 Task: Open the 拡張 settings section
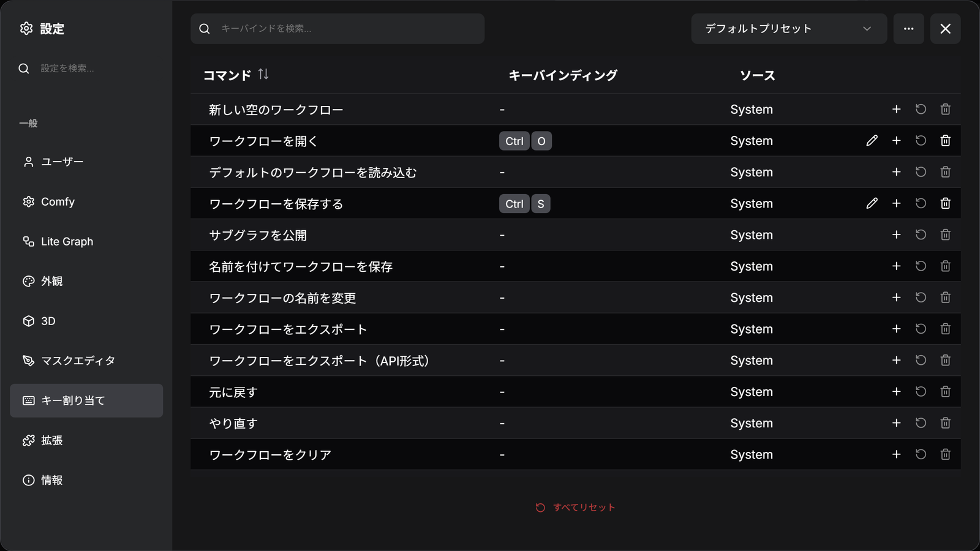point(86,440)
